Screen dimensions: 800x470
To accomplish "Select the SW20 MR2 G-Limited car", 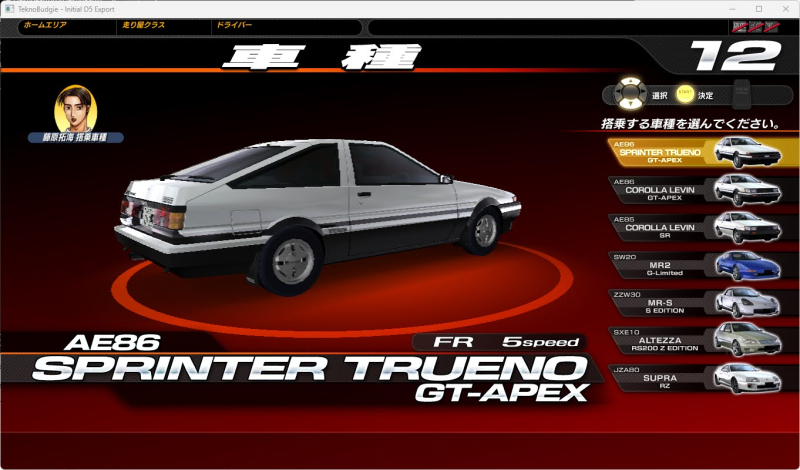I will (x=704, y=265).
